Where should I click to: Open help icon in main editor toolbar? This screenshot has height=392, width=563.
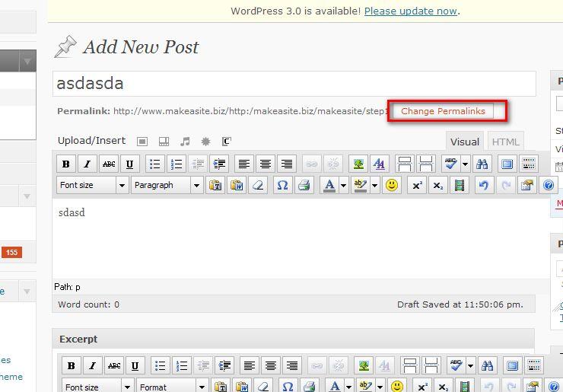(548, 185)
